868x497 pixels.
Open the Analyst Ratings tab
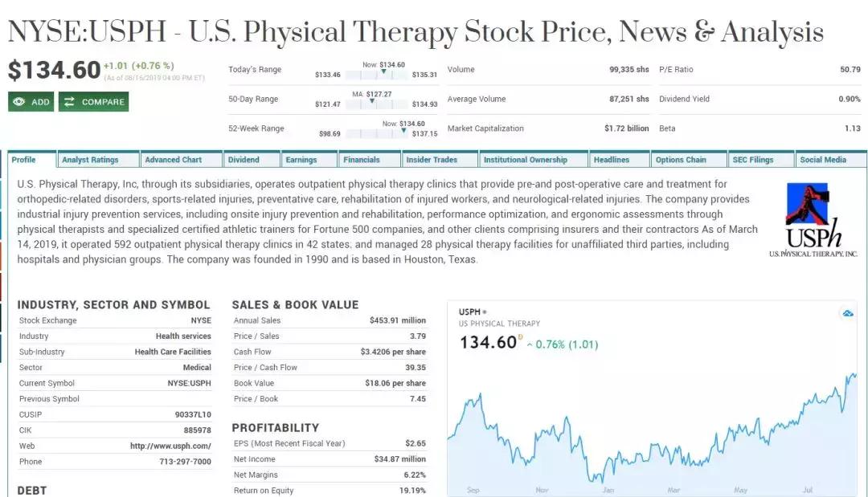[90, 160]
